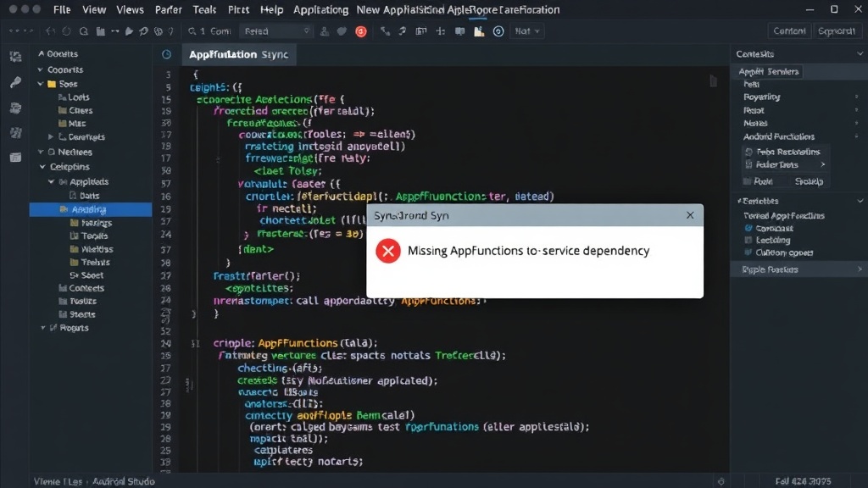Collapse the Soss yellow folder node
Image resolution: width=868 pixels, height=488 pixels.
[40, 84]
